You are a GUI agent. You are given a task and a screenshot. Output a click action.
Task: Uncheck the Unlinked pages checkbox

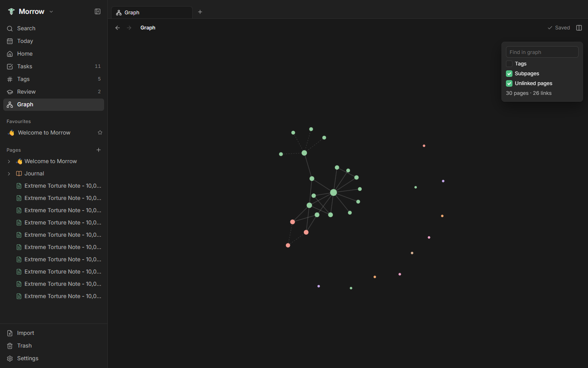tap(509, 83)
